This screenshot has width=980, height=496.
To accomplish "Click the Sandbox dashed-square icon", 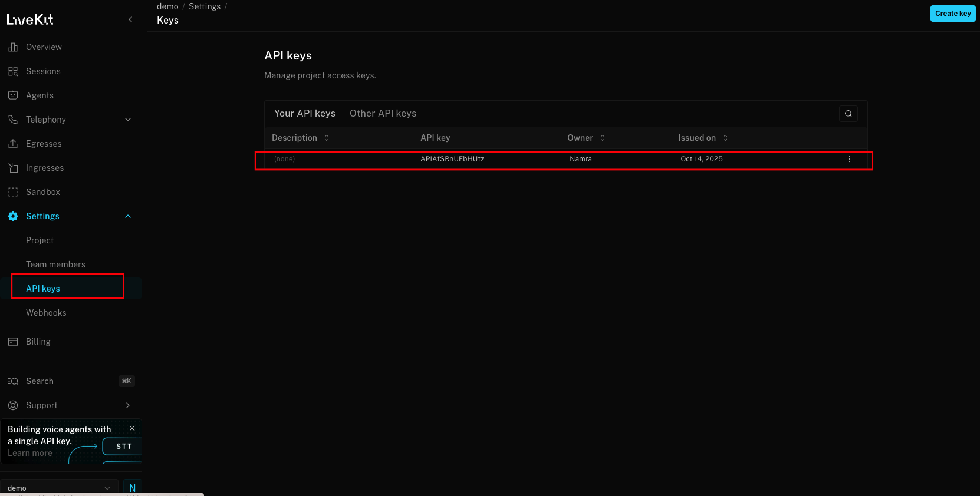I will coord(13,192).
